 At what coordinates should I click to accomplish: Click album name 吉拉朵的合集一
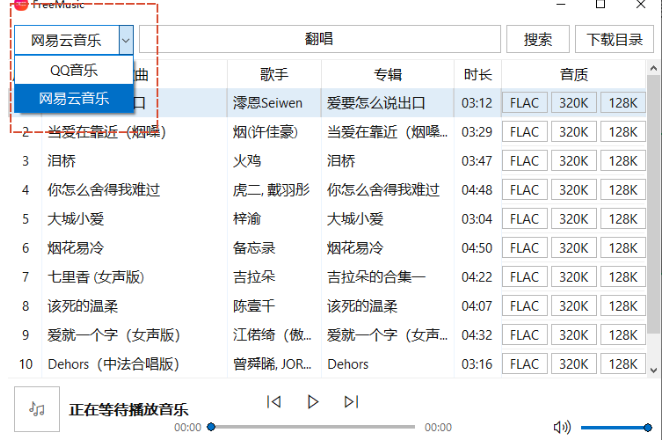(x=376, y=277)
